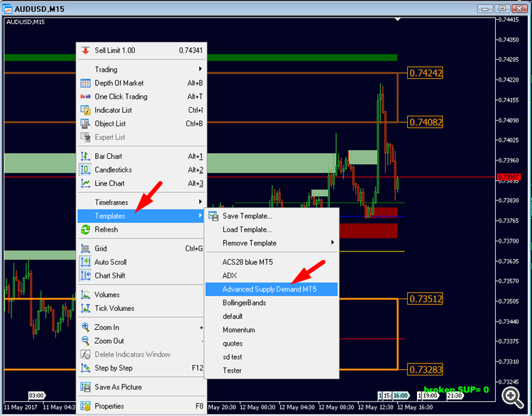Click the Properties icon
532x416 pixels.
click(x=86, y=406)
